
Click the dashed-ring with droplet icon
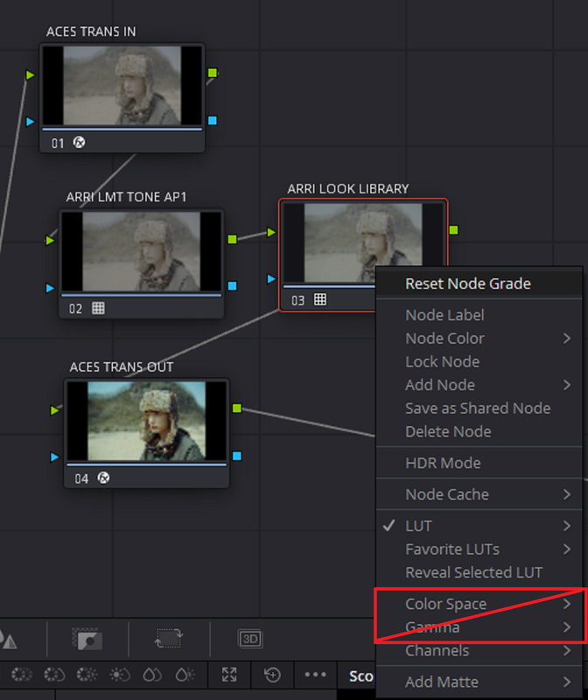click(x=54, y=674)
